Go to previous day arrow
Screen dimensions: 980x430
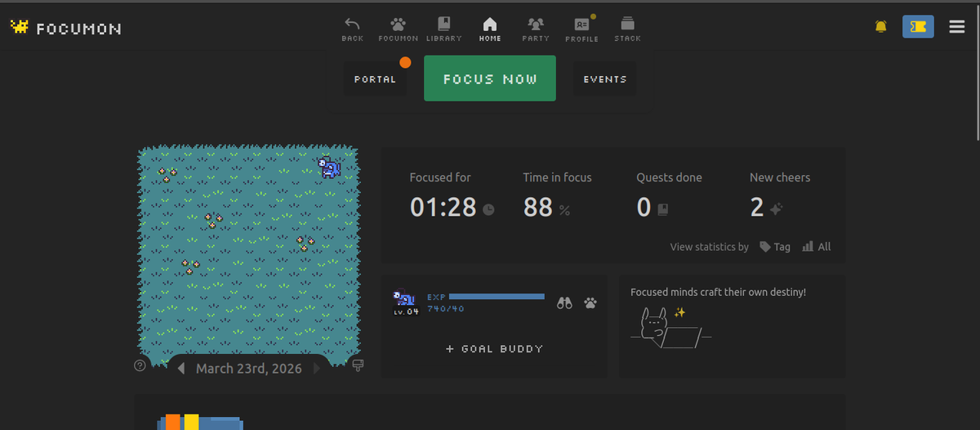click(x=180, y=369)
